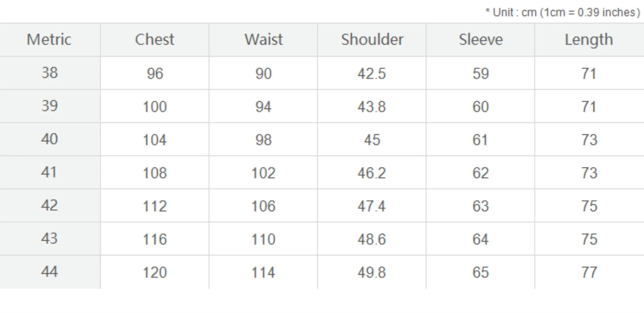The width and height of the screenshot is (644, 313).
Task: Click the Sleeve column header
Action: coord(480,40)
